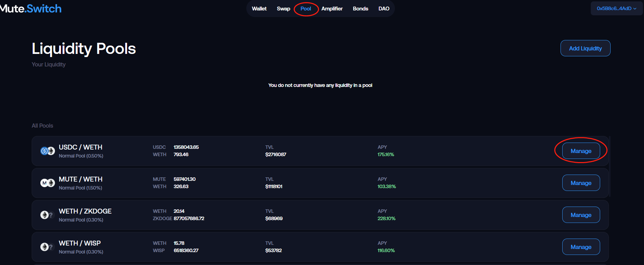Click the pools list vertical scrollbar
This screenshot has width=644, height=265.
pyautogui.click(x=610, y=167)
